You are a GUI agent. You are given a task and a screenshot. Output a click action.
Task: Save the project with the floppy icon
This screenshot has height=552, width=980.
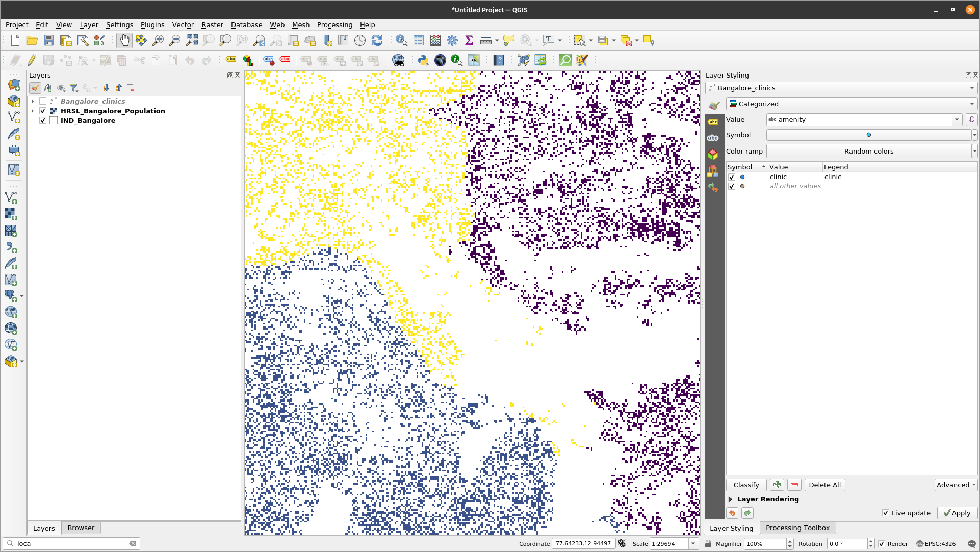pyautogui.click(x=49, y=41)
